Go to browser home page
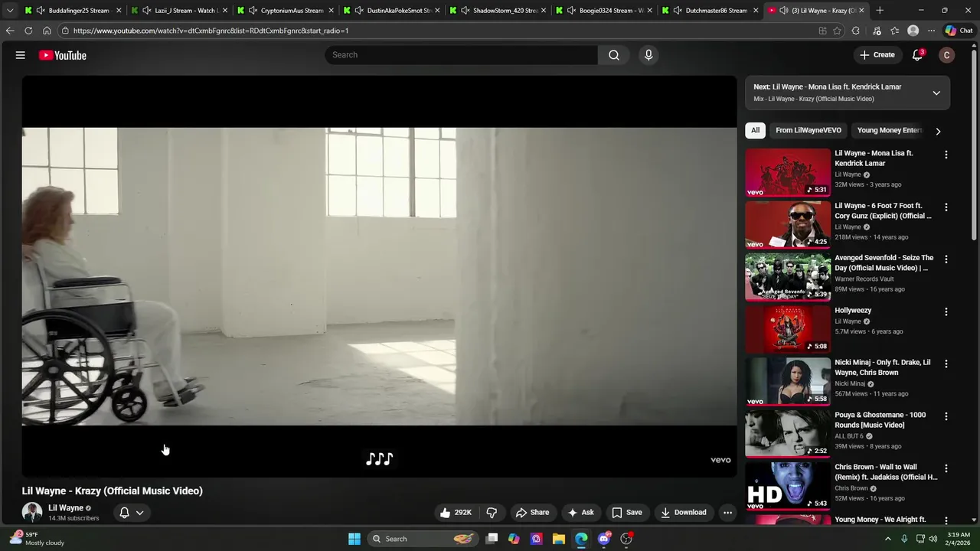This screenshot has height=551, width=980. pos(47,31)
